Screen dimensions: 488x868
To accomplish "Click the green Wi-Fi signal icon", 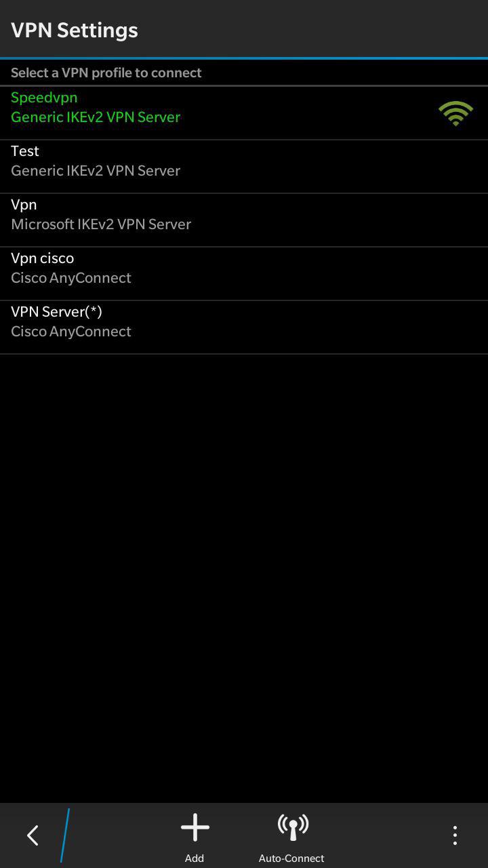I will [x=455, y=113].
